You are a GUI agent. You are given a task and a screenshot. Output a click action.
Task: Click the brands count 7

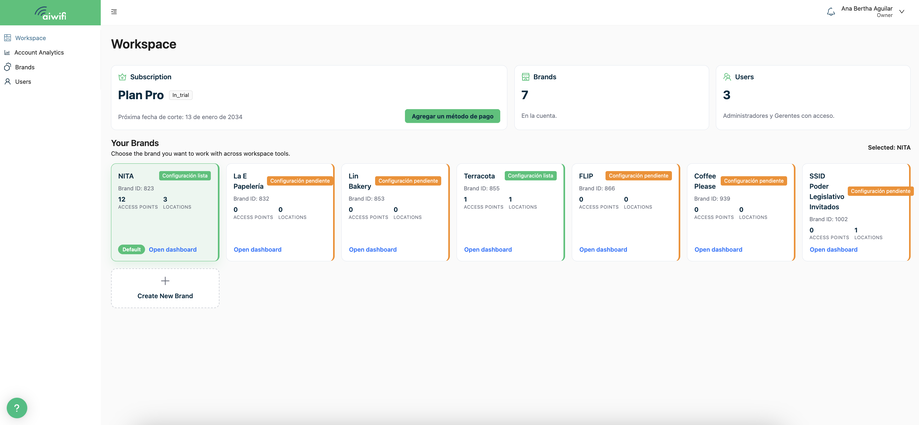525,95
